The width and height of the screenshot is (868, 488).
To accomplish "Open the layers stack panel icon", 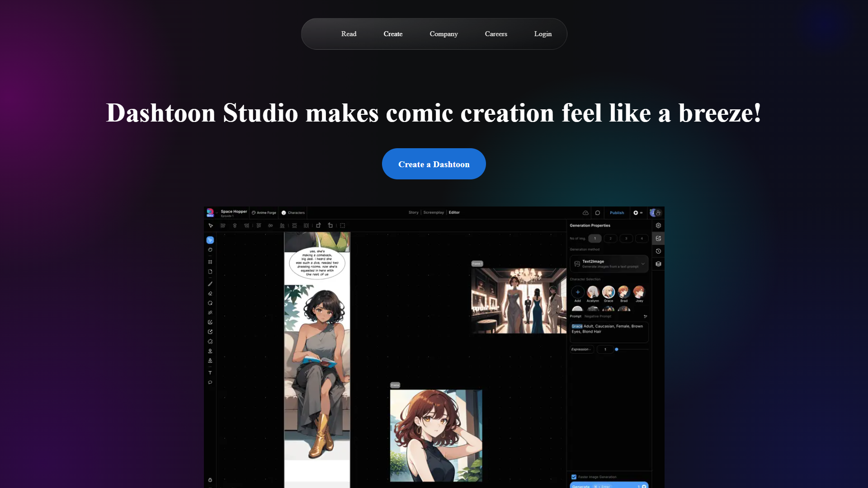I will pyautogui.click(x=658, y=264).
